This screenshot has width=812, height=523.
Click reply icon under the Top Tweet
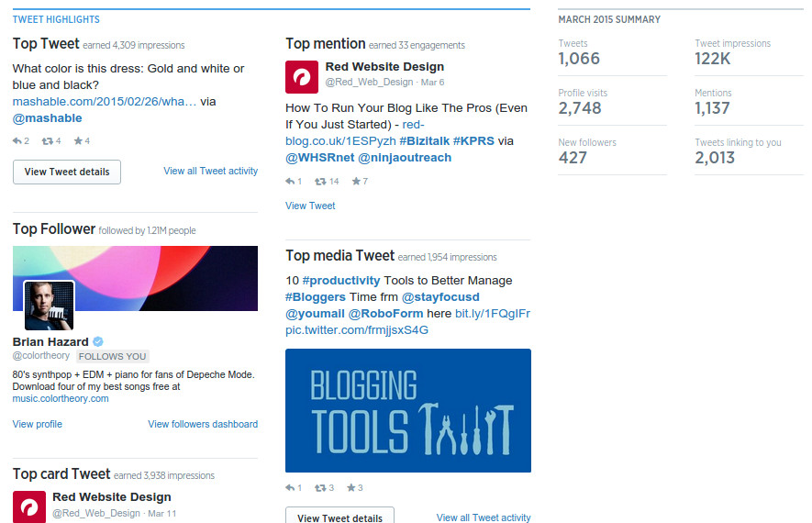tap(17, 141)
